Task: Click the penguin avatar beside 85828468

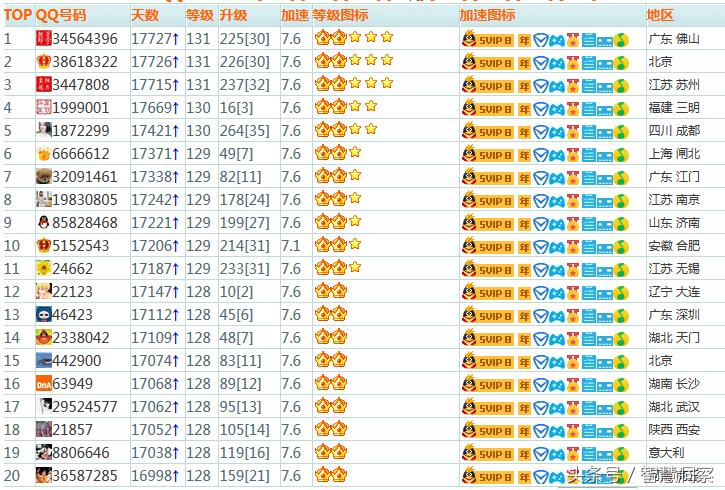Action: click(x=44, y=222)
